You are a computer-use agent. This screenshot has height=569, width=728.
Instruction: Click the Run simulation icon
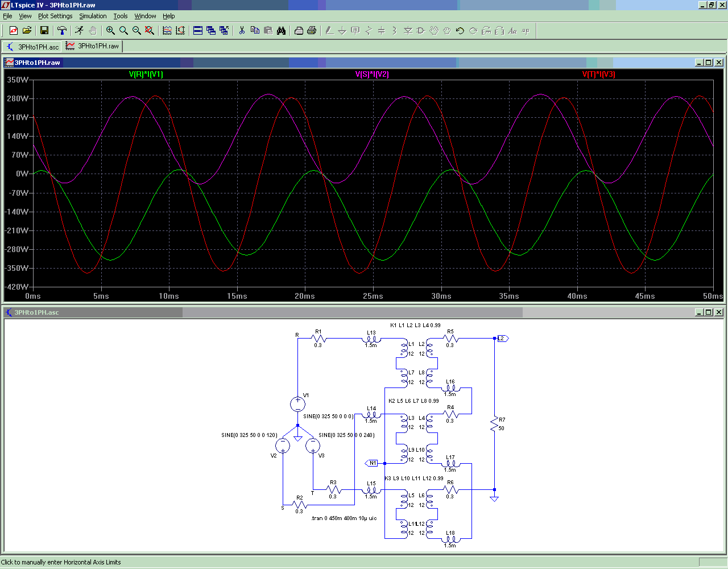pyautogui.click(x=79, y=31)
